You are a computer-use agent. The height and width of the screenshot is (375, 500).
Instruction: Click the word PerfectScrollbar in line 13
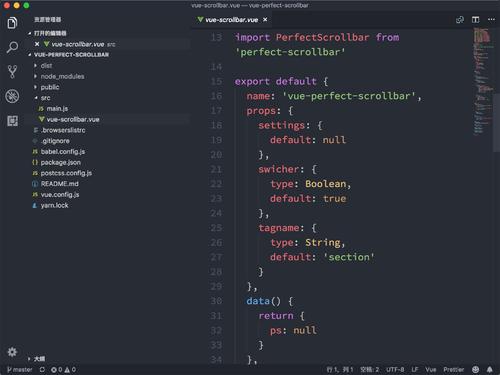pyautogui.click(x=322, y=37)
